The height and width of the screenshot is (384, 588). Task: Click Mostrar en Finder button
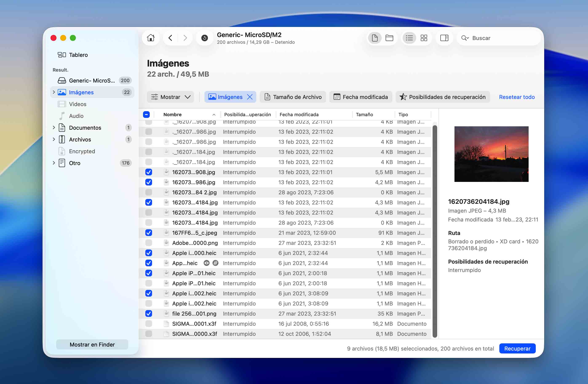click(x=92, y=344)
